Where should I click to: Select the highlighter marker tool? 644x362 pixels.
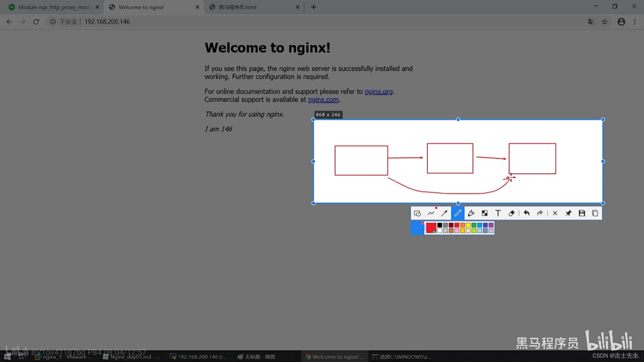[x=471, y=213]
